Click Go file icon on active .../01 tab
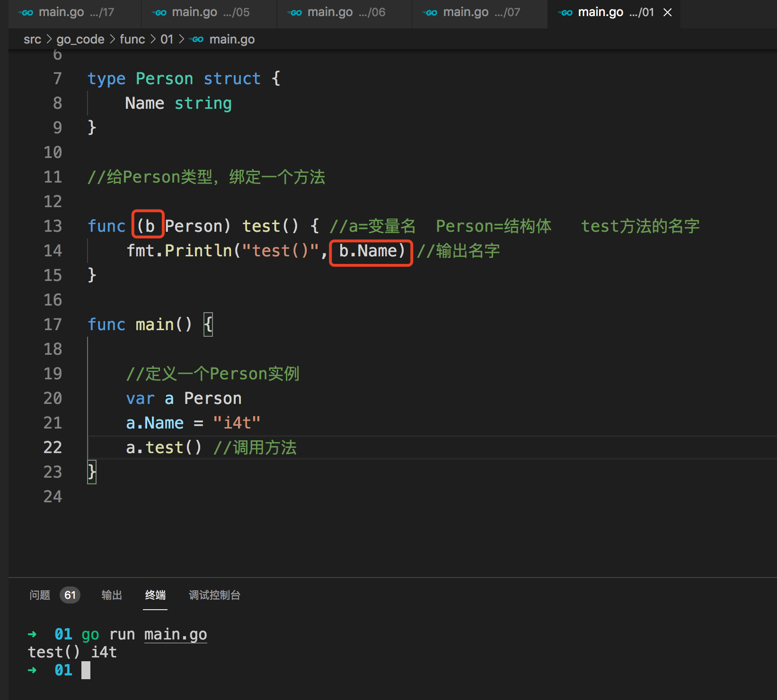The height and width of the screenshot is (700, 777). click(x=566, y=13)
